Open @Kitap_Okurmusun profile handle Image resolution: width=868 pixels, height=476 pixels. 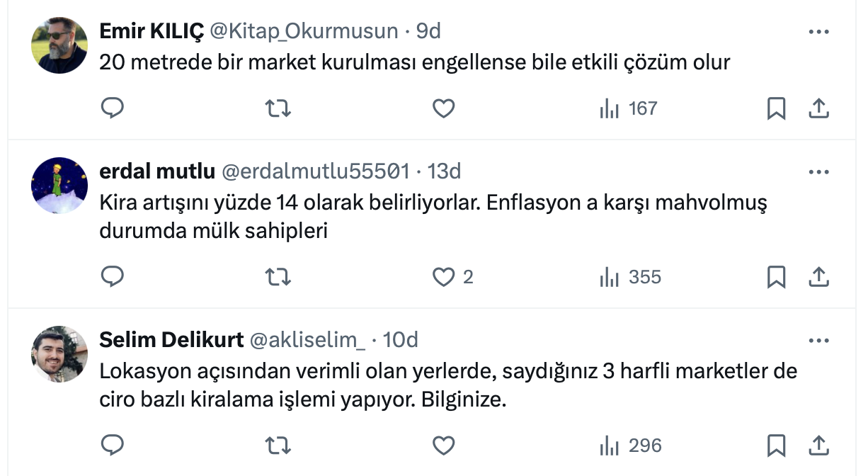click(x=304, y=30)
